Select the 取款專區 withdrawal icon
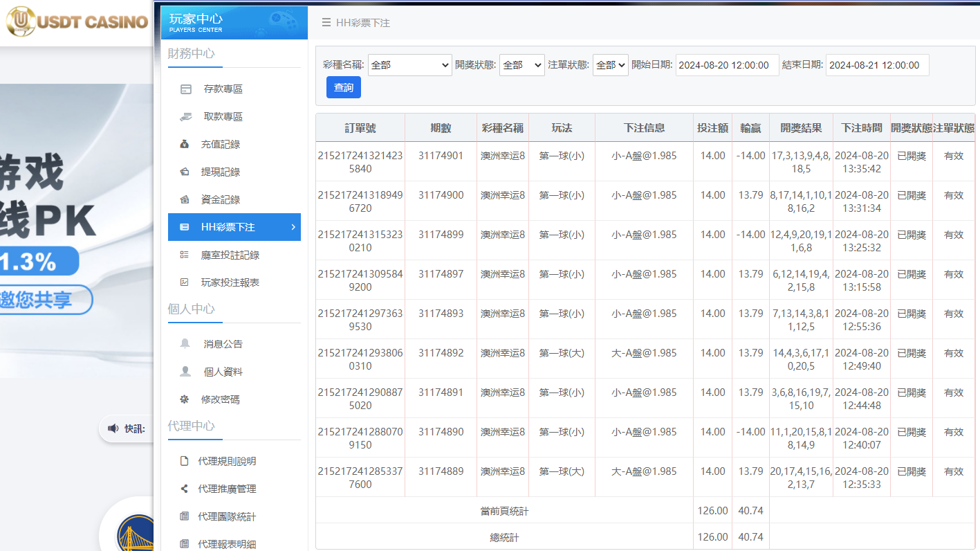 (x=185, y=116)
